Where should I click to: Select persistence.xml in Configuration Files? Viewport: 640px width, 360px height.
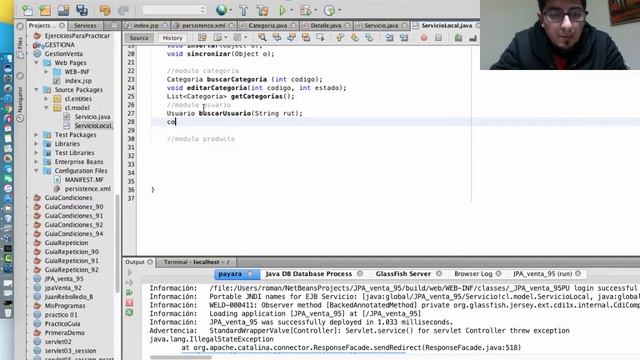[88, 189]
